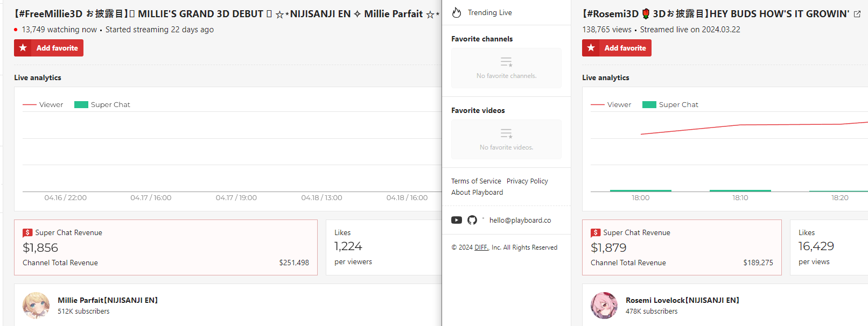Click the $251,498 channel total revenue value
This screenshot has width=868, height=326.
point(294,263)
